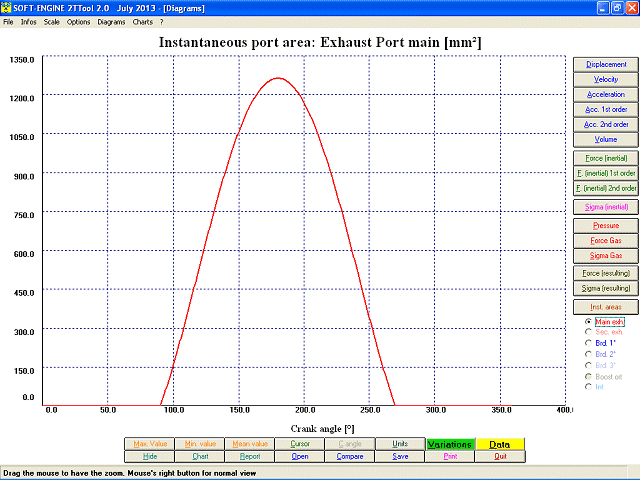The height and width of the screenshot is (480, 640).
Task: Show the Sigma (inertial) diagram
Action: coord(606,207)
